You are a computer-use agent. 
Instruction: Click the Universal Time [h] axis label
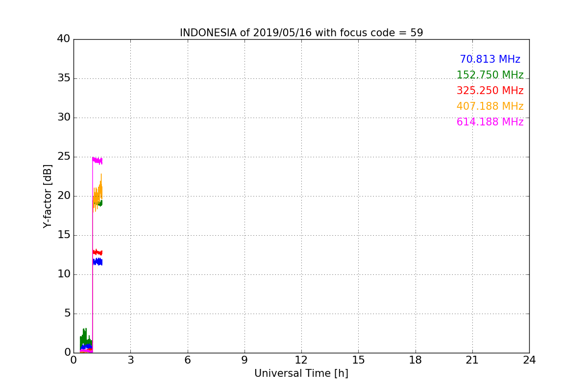point(301,373)
